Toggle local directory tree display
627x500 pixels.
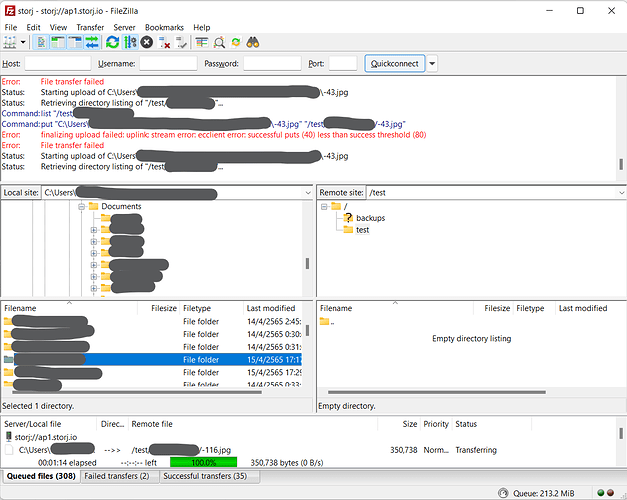[58, 42]
